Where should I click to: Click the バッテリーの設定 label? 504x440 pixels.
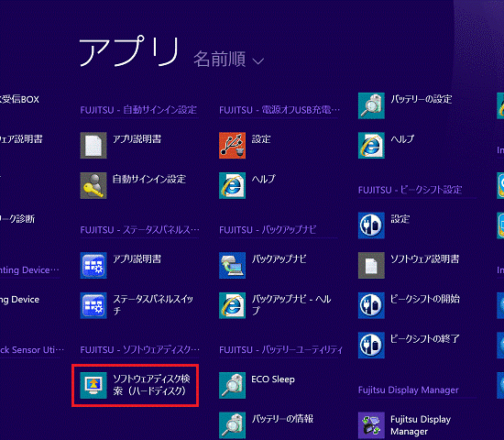click(x=422, y=99)
